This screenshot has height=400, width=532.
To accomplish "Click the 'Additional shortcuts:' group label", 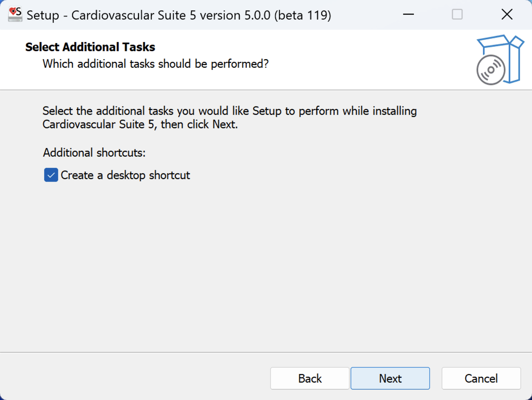I will click(94, 153).
